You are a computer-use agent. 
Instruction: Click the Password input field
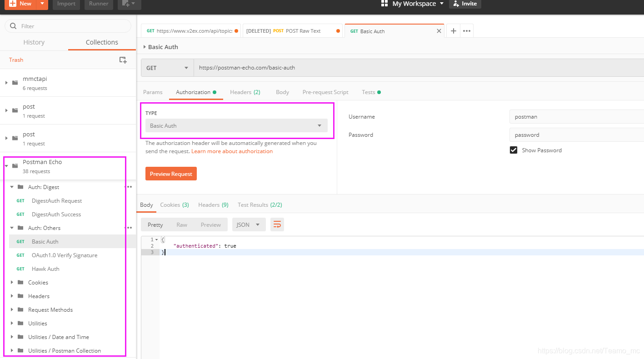[x=577, y=135]
